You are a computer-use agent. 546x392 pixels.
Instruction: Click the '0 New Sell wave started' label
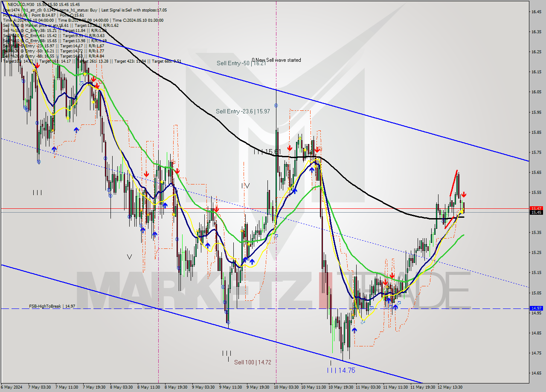(x=276, y=60)
